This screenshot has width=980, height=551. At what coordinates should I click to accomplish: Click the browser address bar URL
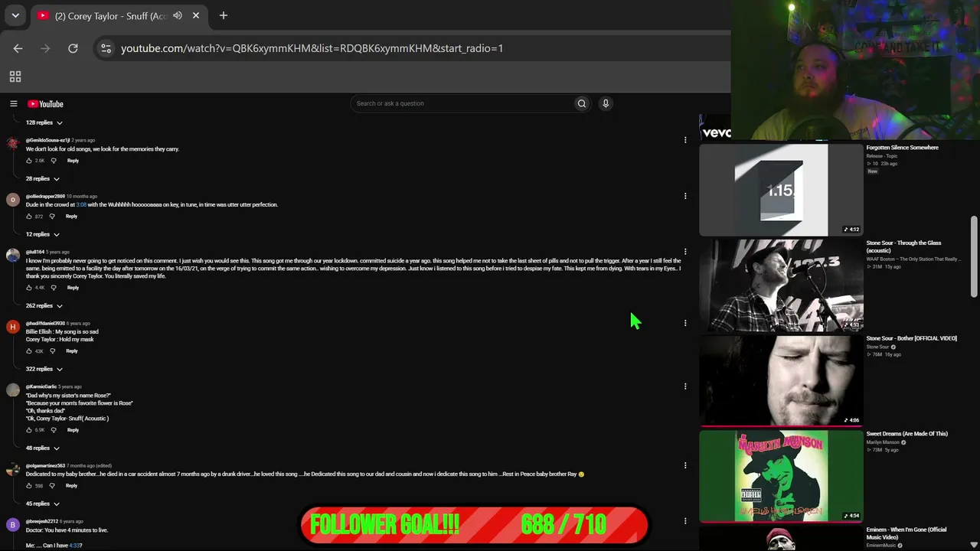coord(312,48)
